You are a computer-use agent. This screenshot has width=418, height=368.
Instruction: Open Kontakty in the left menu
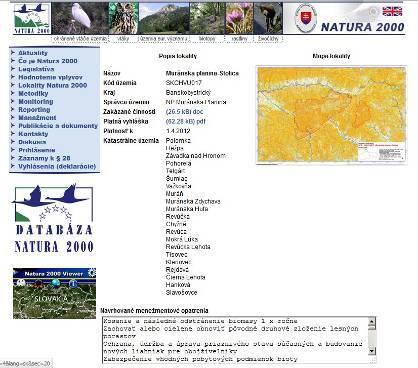33,134
